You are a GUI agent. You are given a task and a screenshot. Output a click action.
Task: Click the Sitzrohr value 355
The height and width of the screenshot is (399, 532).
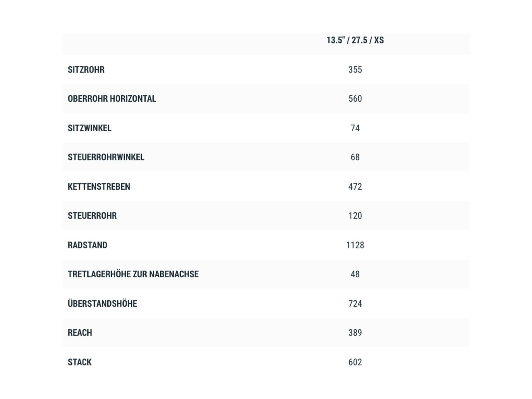(x=355, y=69)
